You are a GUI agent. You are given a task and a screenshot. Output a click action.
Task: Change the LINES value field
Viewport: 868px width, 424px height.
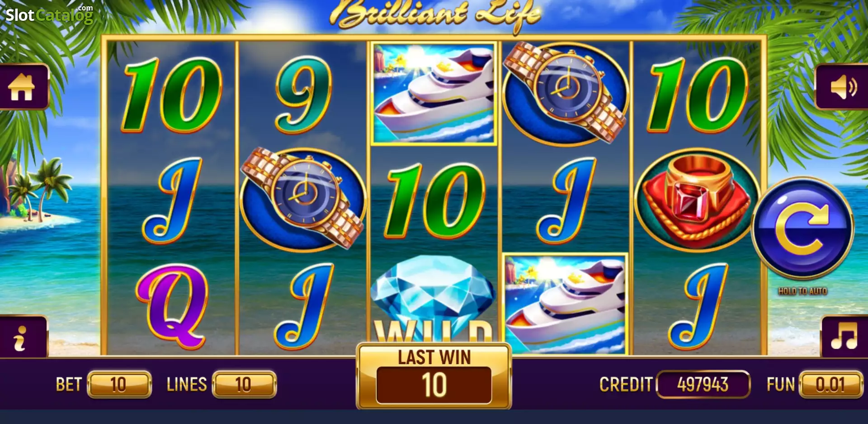click(244, 384)
